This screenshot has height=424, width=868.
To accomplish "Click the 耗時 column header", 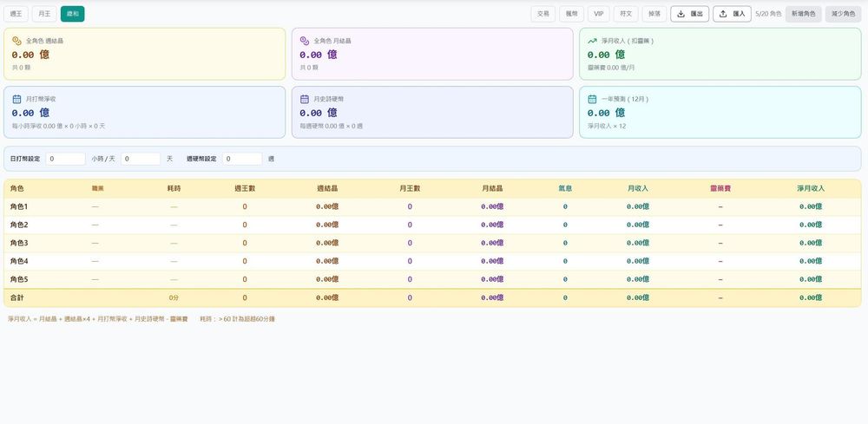I will 174,188.
